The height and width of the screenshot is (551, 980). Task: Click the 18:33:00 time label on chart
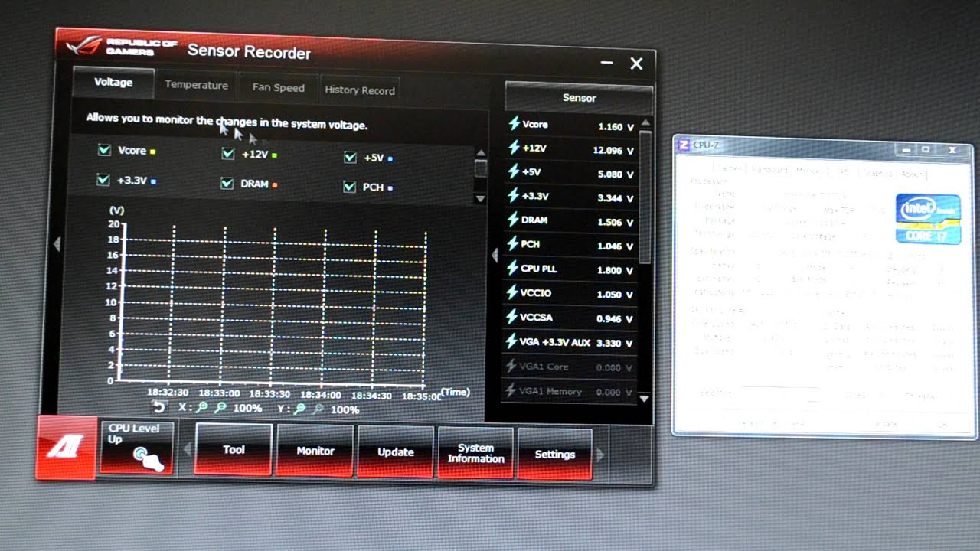pos(220,393)
